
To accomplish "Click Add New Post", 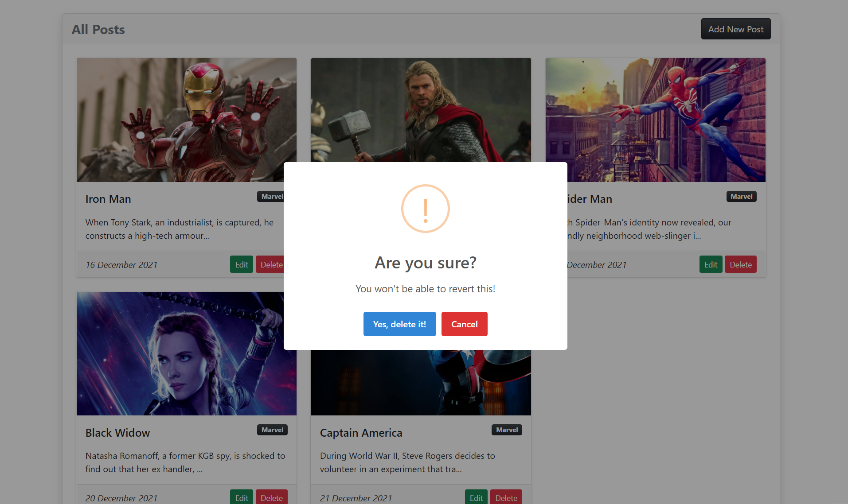I will 735,29.
